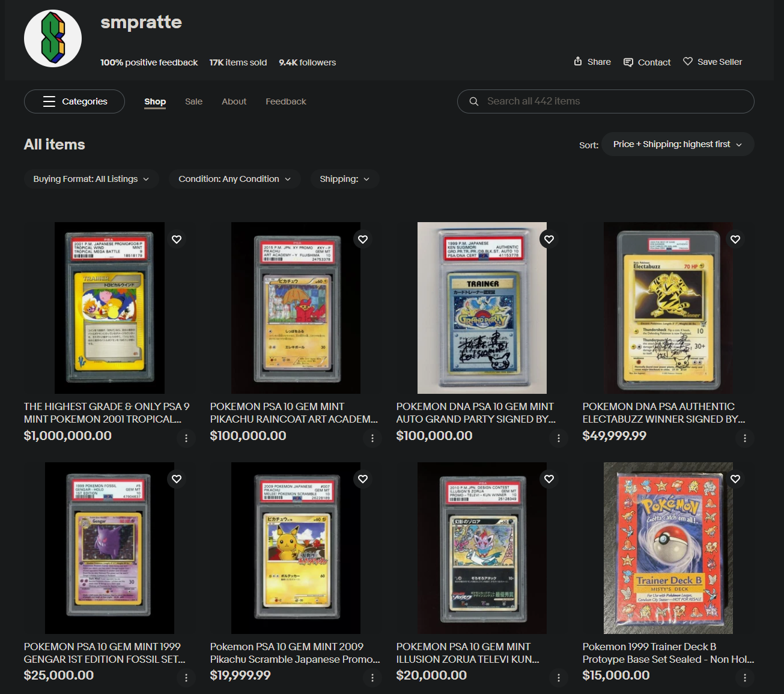This screenshot has width=784, height=694.
Task: Click the $49,999.99 price
Action: pyautogui.click(x=615, y=436)
